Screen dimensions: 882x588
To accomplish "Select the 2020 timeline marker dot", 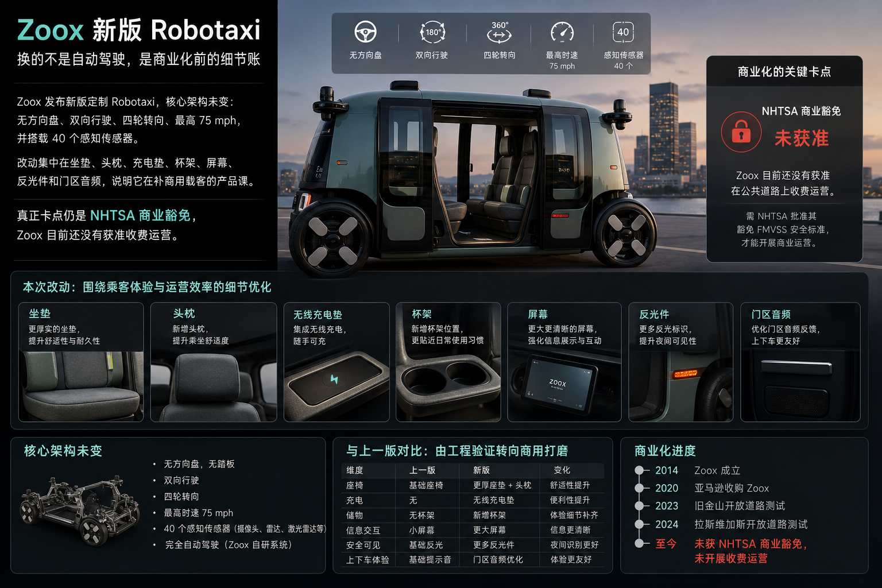I will click(x=639, y=488).
